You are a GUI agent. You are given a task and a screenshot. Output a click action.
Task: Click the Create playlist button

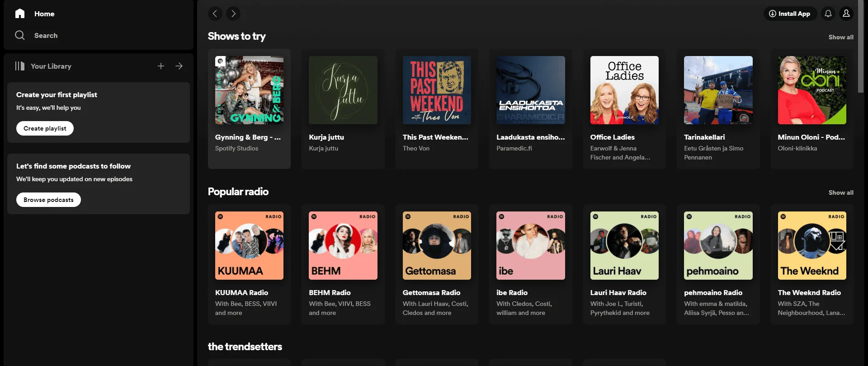coord(45,128)
